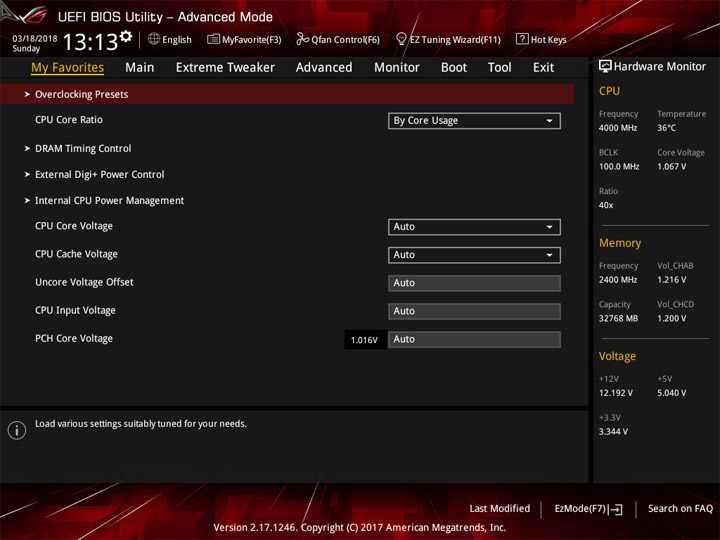720x540 pixels.
Task: Click the settings gear next to the clock
Action: 126,36
